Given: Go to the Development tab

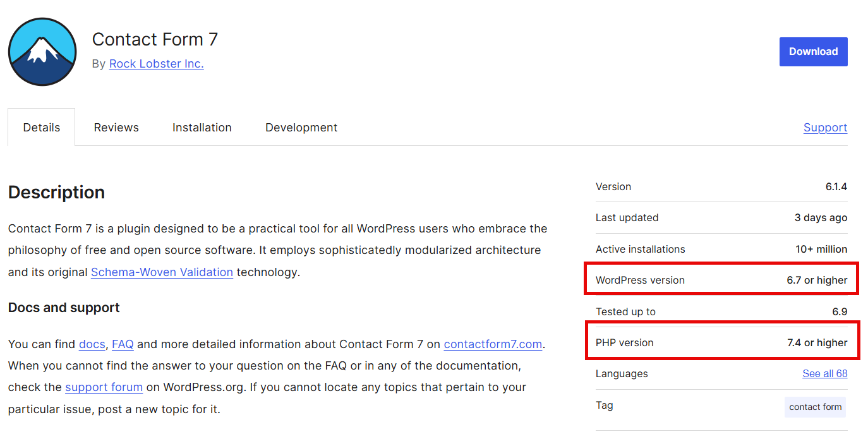Looking at the screenshot, I should 301,128.
